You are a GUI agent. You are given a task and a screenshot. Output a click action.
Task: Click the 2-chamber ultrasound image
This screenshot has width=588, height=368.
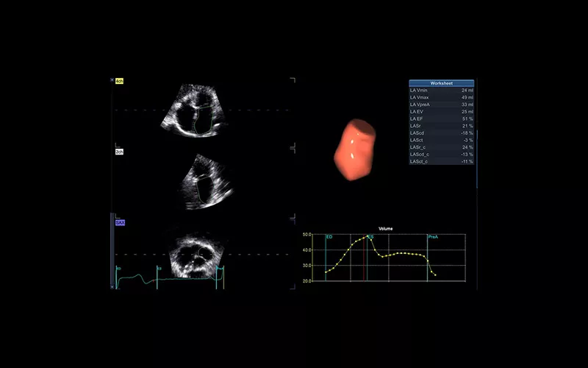(x=207, y=182)
